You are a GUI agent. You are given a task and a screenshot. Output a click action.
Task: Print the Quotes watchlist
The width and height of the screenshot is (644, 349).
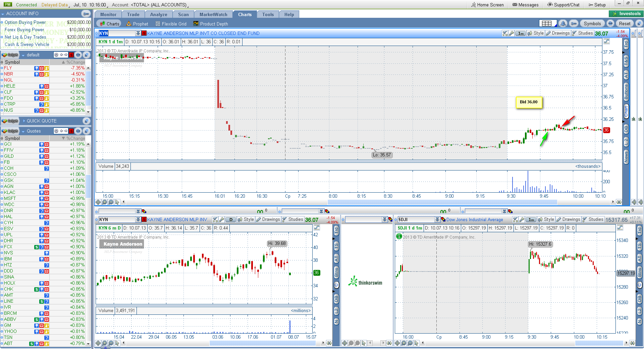coord(78,131)
